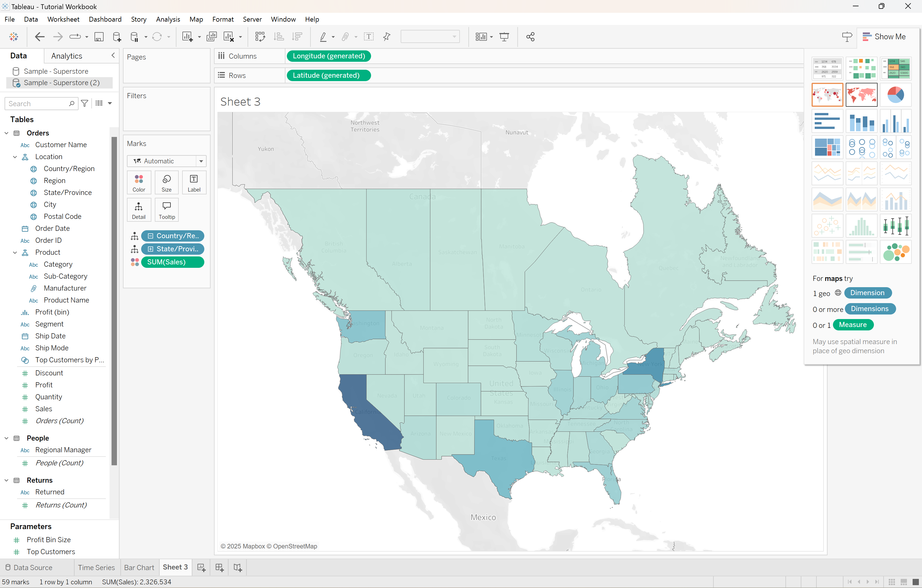Open the Color marks card
The width and height of the screenshot is (922, 588).
[x=139, y=183]
